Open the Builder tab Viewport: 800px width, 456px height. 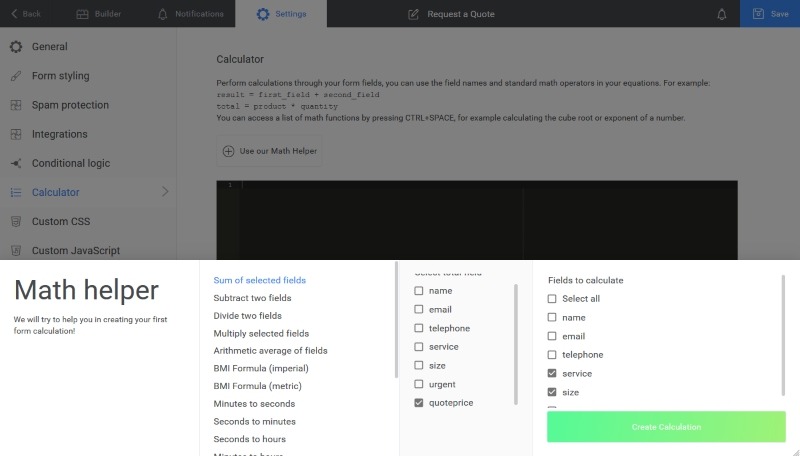tap(99, 14)
